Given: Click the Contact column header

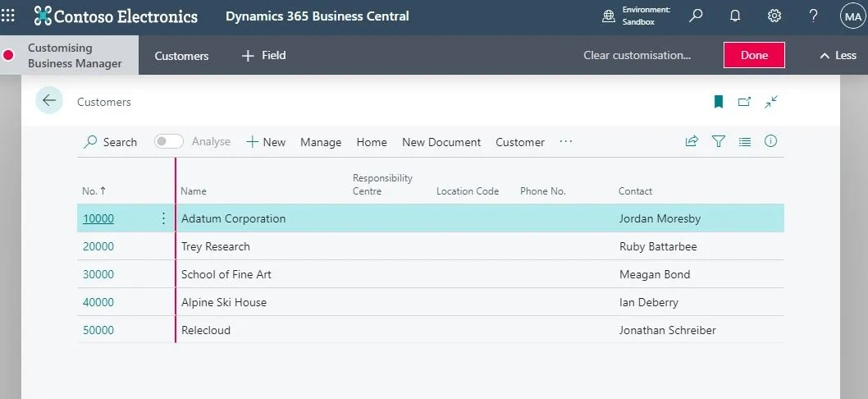Looking at the screenshot, I should click(635, 190).
